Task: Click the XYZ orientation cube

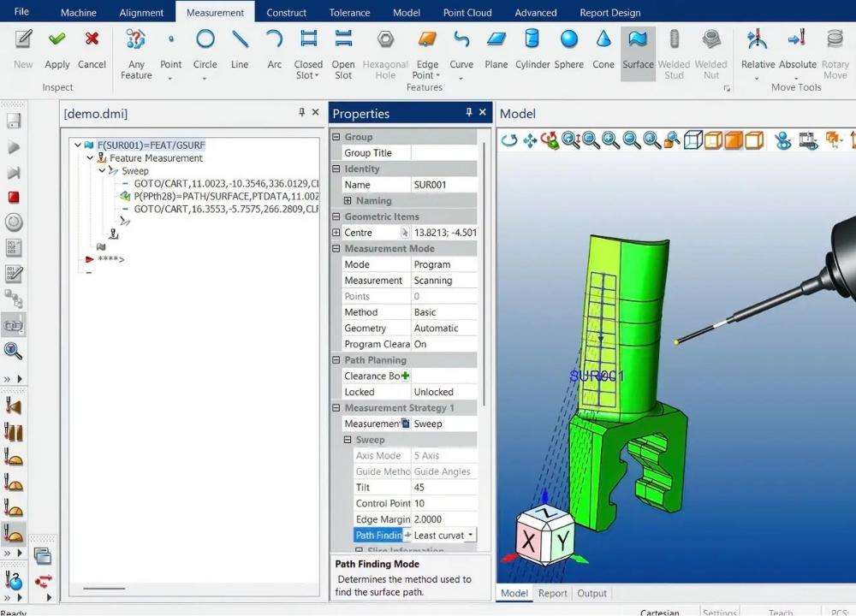Action: pos(544,536)
